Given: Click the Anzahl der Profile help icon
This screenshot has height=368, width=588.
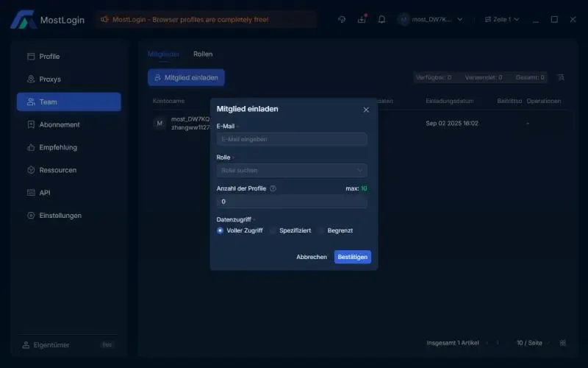Looking at the screenshot, I should tap(273, 188).
